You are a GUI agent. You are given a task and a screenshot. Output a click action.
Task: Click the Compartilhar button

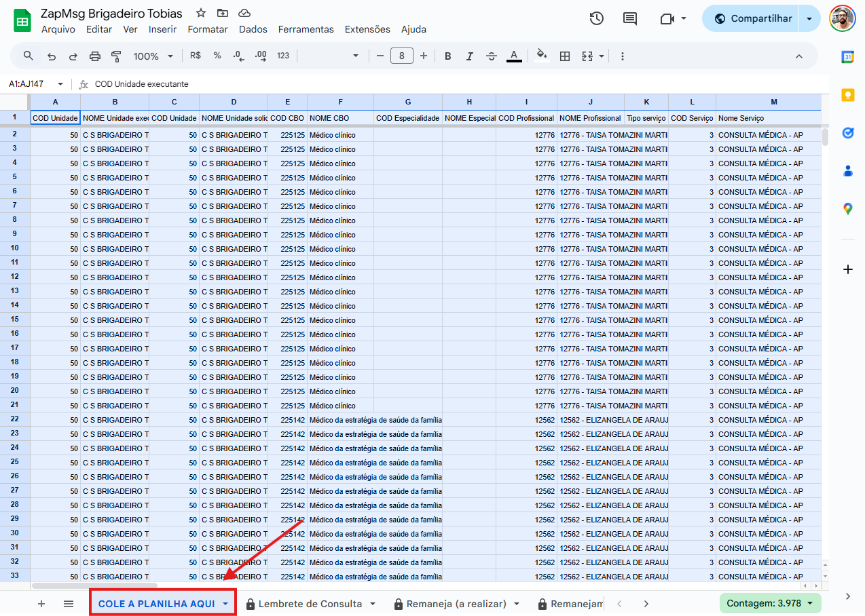pos(752,19)
